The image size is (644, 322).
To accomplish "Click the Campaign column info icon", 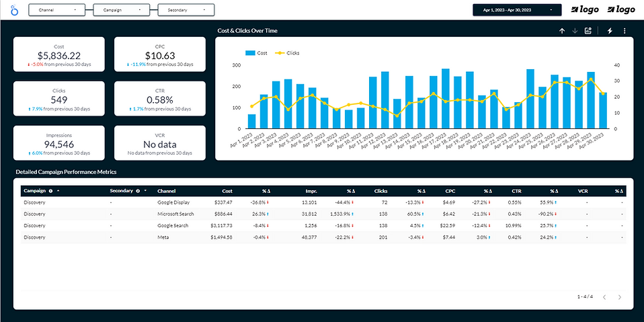I will pyautogui.click(x=51, y=191).
